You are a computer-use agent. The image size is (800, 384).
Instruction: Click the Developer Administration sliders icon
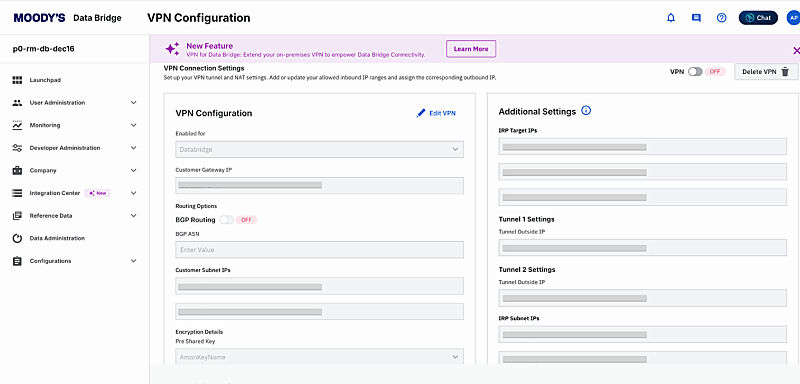pos(17,148)
